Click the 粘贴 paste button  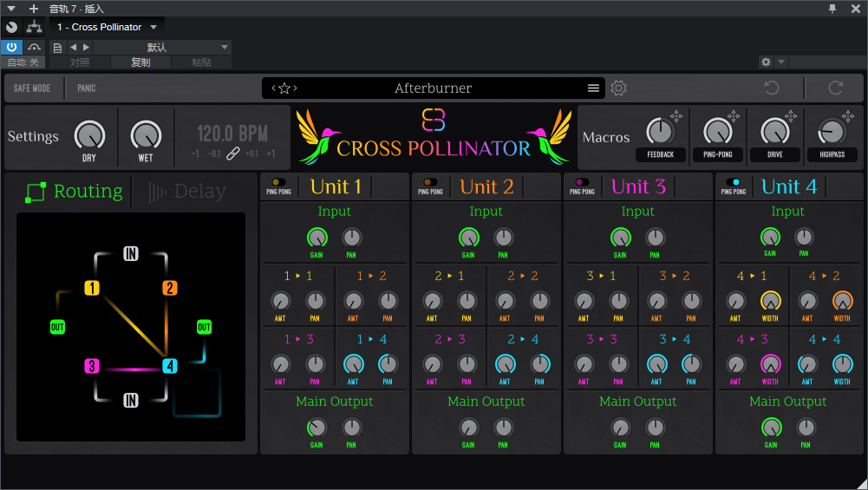coord(201,62)
